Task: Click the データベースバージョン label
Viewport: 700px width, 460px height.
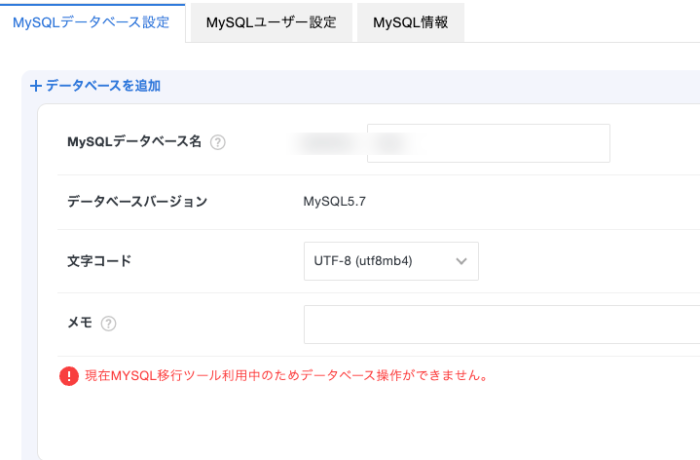Action: pyautogui.click(x=137, y=202)
